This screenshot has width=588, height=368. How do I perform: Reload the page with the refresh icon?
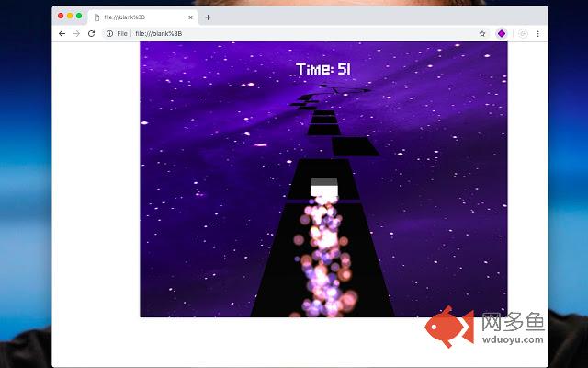[x=91, y=34]
